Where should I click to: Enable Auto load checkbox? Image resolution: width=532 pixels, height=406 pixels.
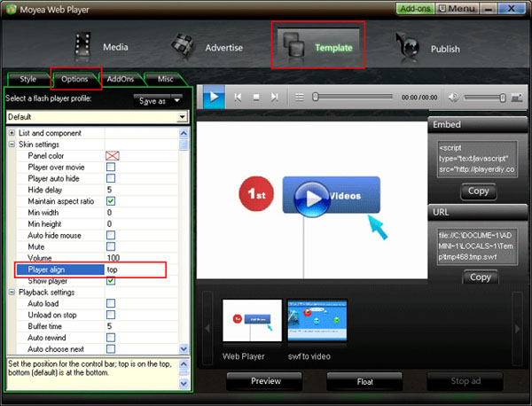[x=111, y=303]
